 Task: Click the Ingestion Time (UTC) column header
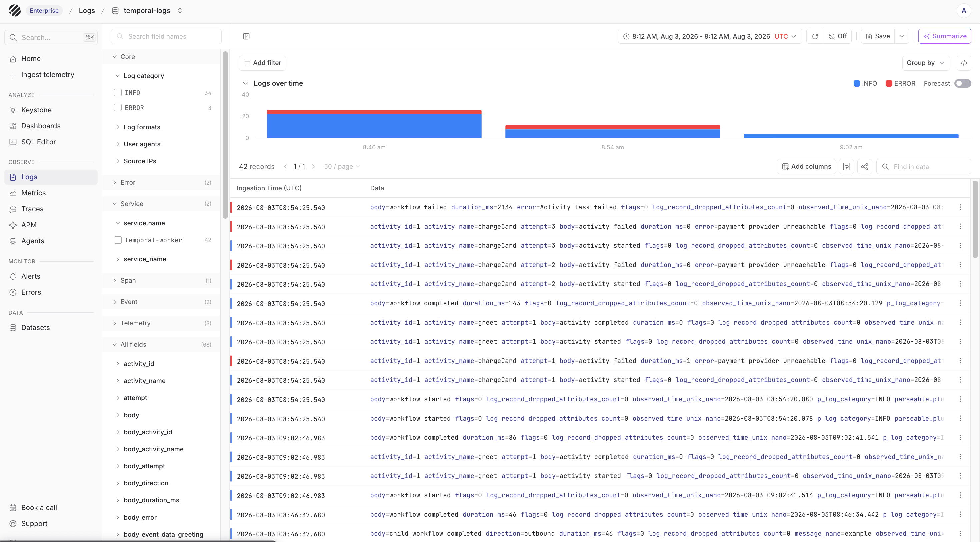[x=269, y=188]
